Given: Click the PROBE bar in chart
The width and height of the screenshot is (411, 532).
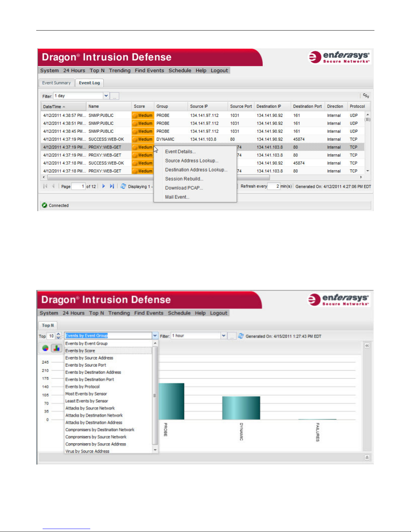Looking at the screenshot, I should (x=171, y=401).
